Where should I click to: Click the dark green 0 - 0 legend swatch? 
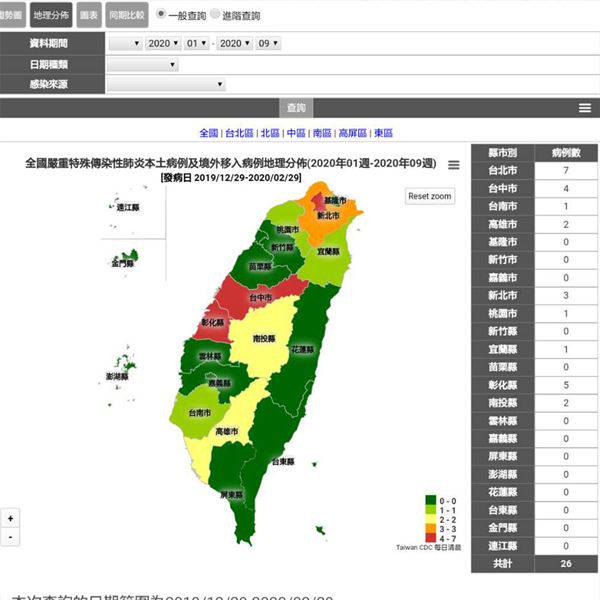coord(430,501)
